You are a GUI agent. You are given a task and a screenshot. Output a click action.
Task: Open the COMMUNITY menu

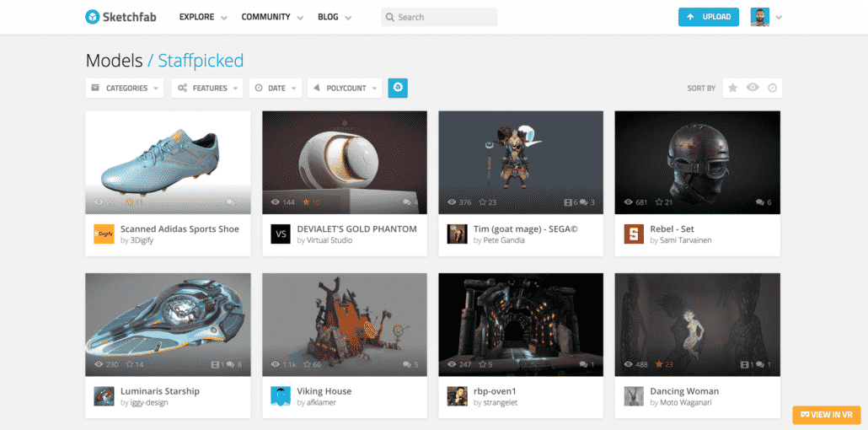(x=265, y=17)
